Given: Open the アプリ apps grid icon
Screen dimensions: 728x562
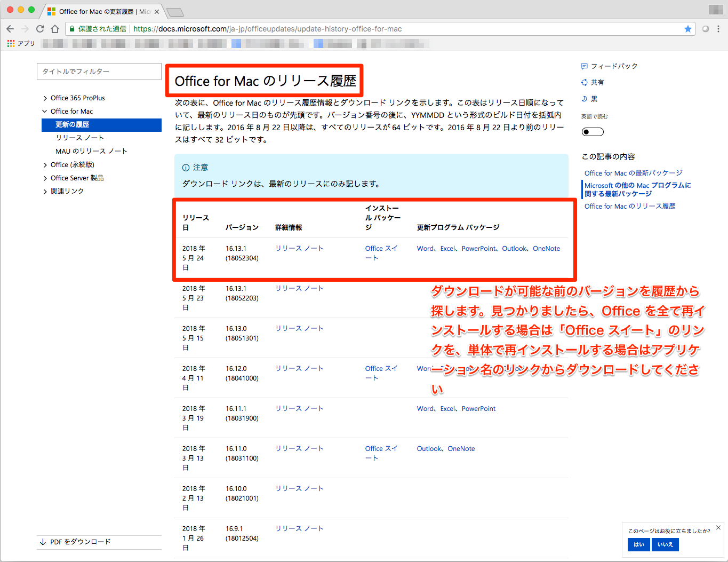Looking at the screenshot, I should point(11,43).
